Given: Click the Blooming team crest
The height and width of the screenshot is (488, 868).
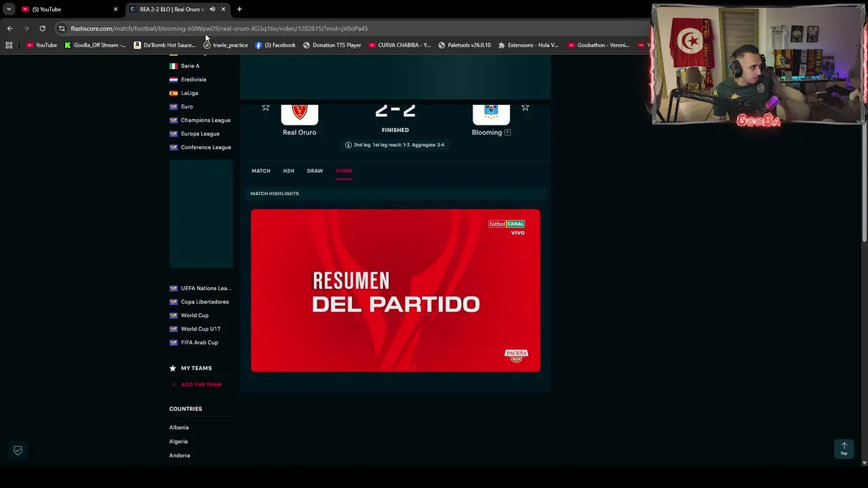Looking at the screenshot, I should pos(491,113).
